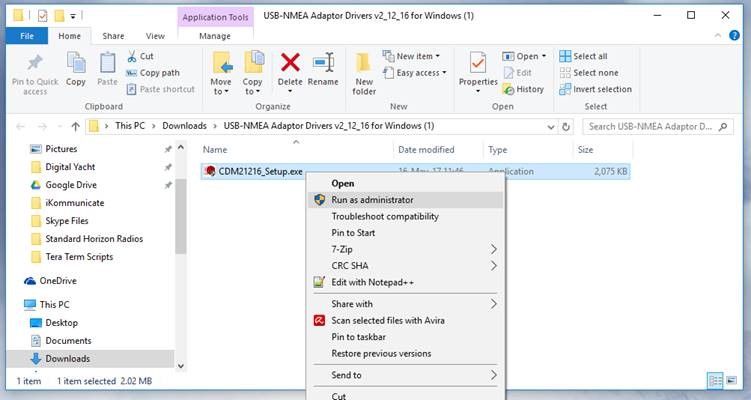Choose Run as administrator from context menu
751x400 pixels.
[x=372, y=200]
